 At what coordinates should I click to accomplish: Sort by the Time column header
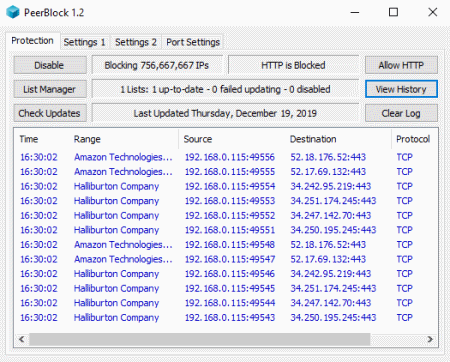coord(42,139)
